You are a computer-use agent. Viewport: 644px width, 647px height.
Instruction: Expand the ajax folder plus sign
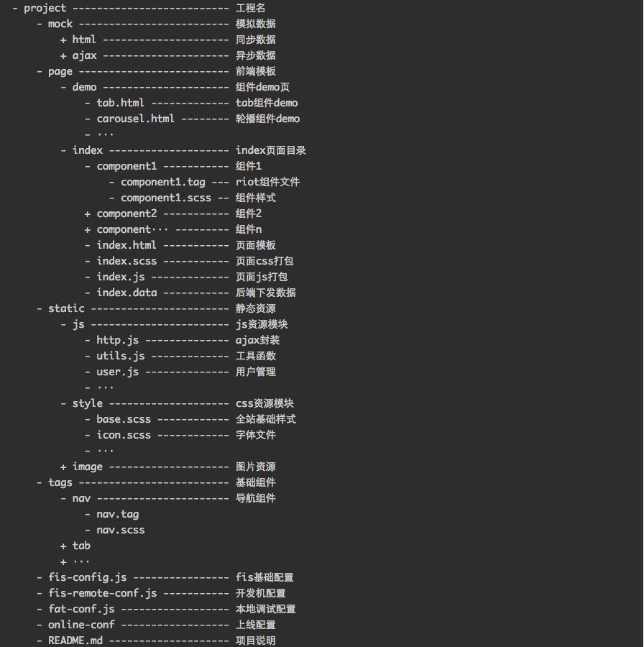click(64, 55)
